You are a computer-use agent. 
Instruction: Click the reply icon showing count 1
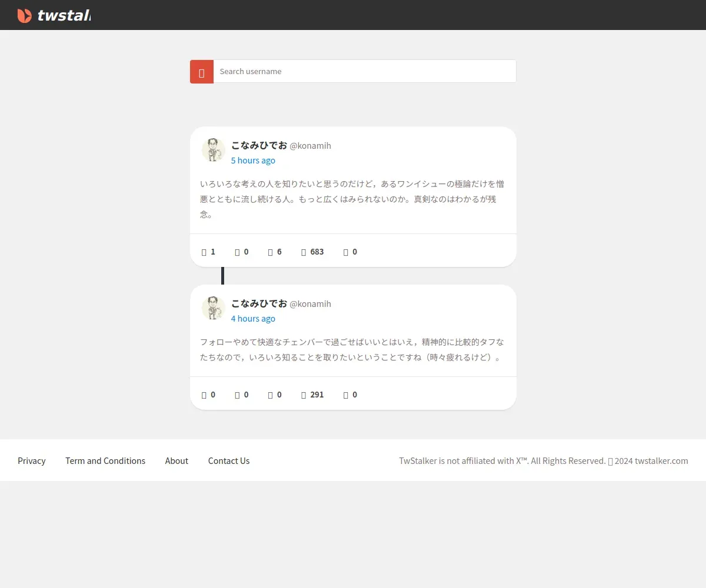pos(204,252)
